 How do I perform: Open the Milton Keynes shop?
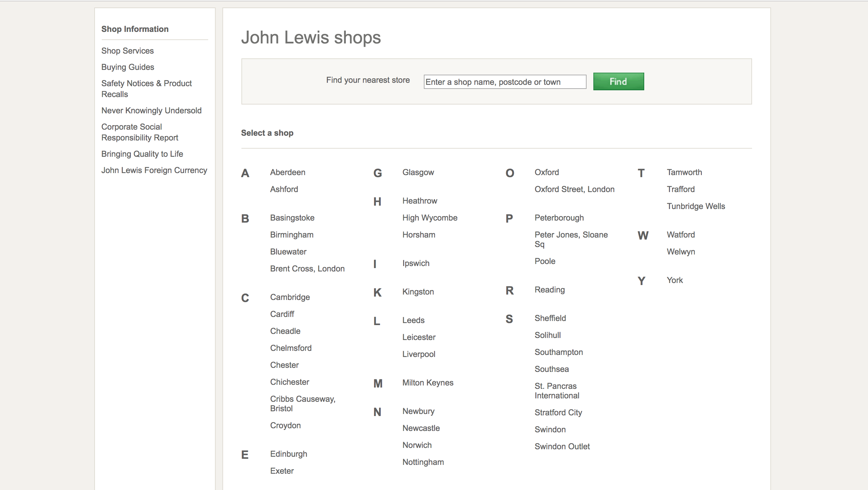428,383
